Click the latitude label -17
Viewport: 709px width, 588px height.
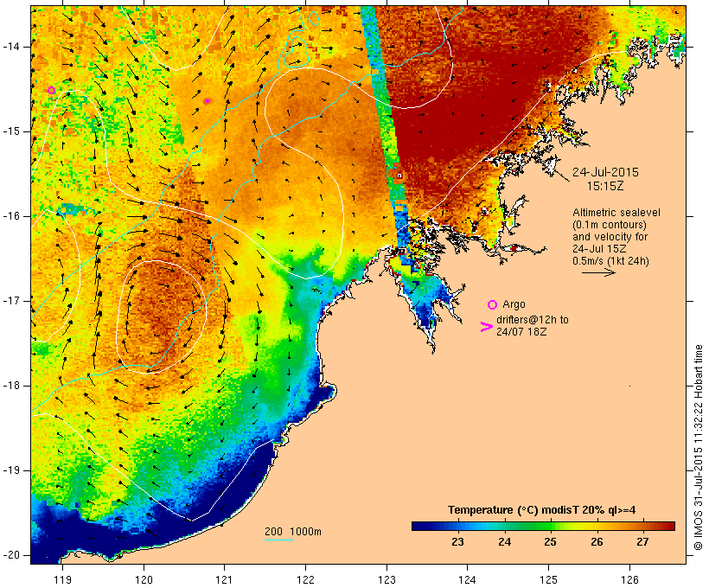[11, 301]
